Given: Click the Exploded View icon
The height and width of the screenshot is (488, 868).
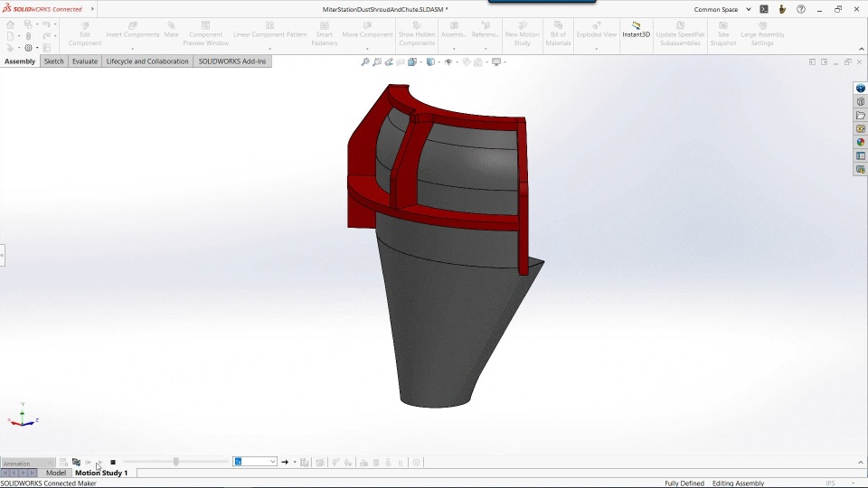Looking at the screenshot, I should [596, 25].
